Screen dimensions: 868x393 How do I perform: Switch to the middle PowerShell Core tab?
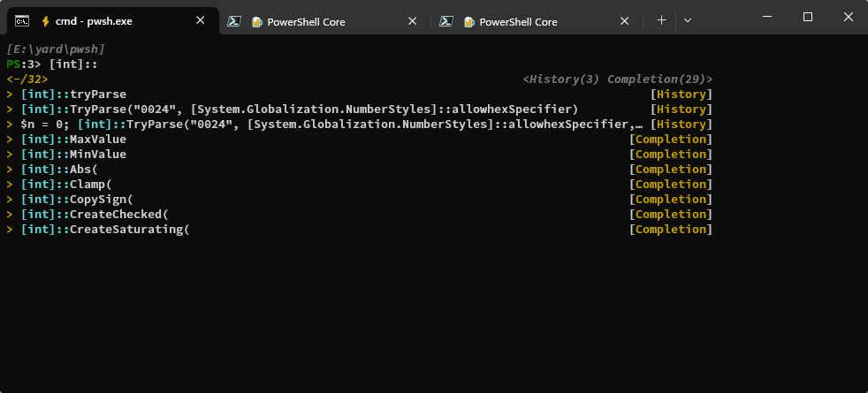pos(325,21)
